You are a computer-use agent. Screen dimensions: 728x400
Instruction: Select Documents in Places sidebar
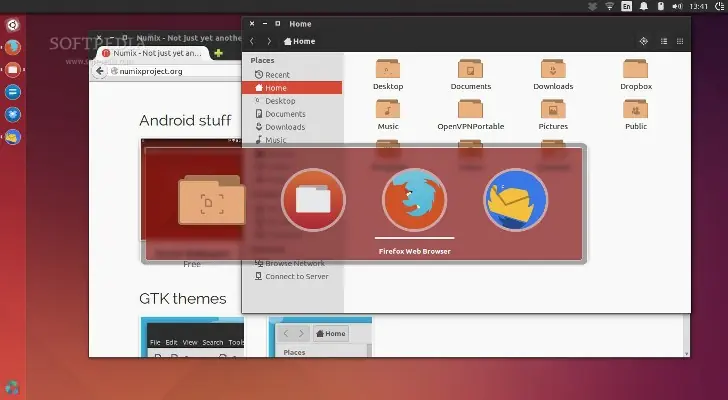pos(292,114)
